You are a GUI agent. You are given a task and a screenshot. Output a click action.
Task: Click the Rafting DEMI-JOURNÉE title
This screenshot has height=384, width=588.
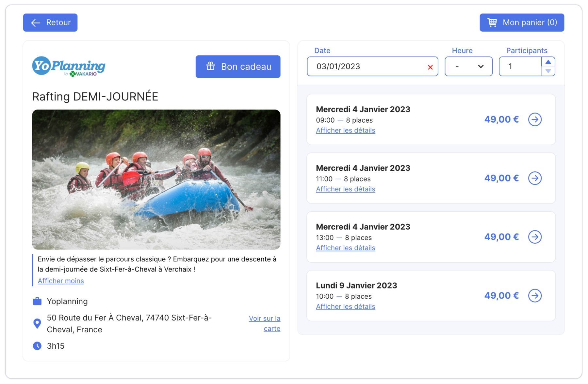pos(95,96)
